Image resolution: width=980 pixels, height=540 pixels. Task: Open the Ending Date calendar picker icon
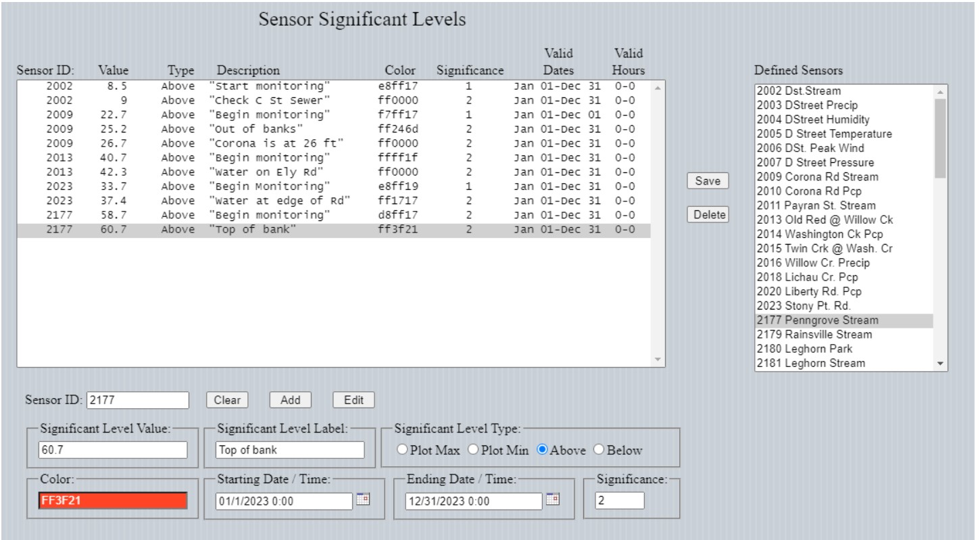(x=553, y=499)
